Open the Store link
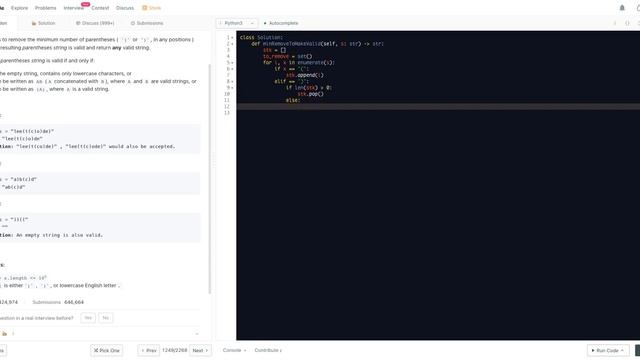Image resolution: width=640 pixels, height=360 pixels. [151, 8]
